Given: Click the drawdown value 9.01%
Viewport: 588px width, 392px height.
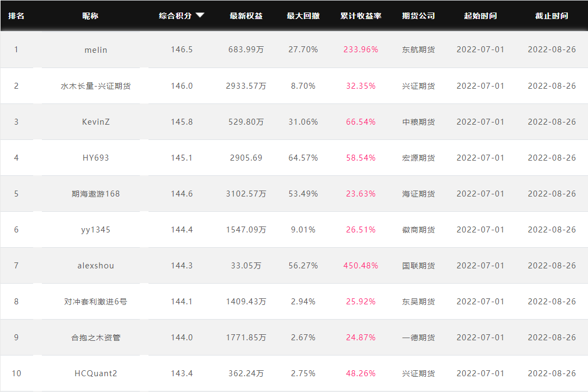Looking at the screenshot, I should 303,230.
